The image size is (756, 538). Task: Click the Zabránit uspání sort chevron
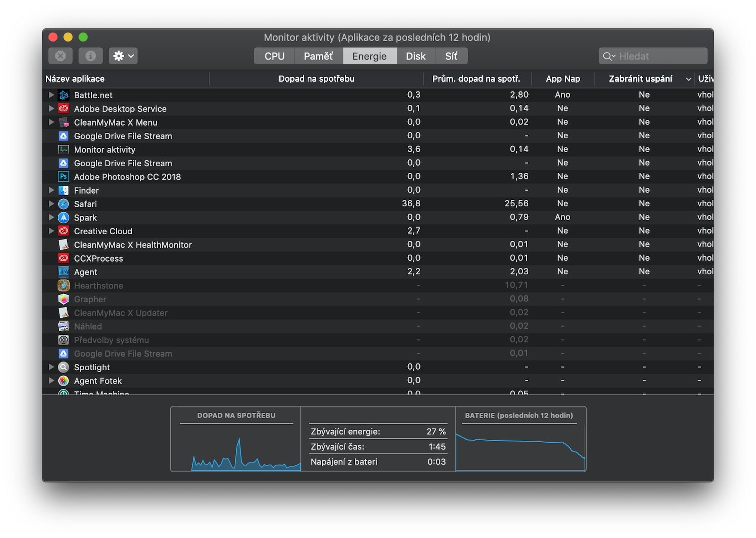(x=688, y=79)
